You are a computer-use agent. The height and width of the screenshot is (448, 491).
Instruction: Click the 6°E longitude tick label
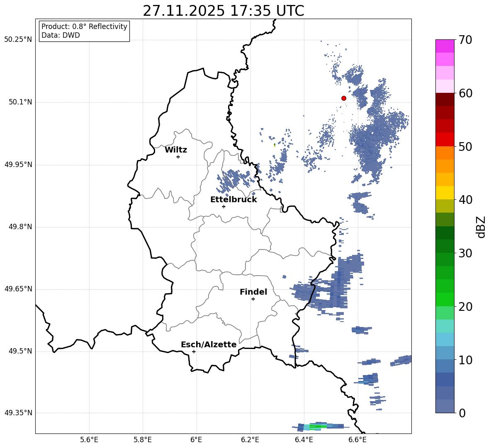[x=196, y=440]
